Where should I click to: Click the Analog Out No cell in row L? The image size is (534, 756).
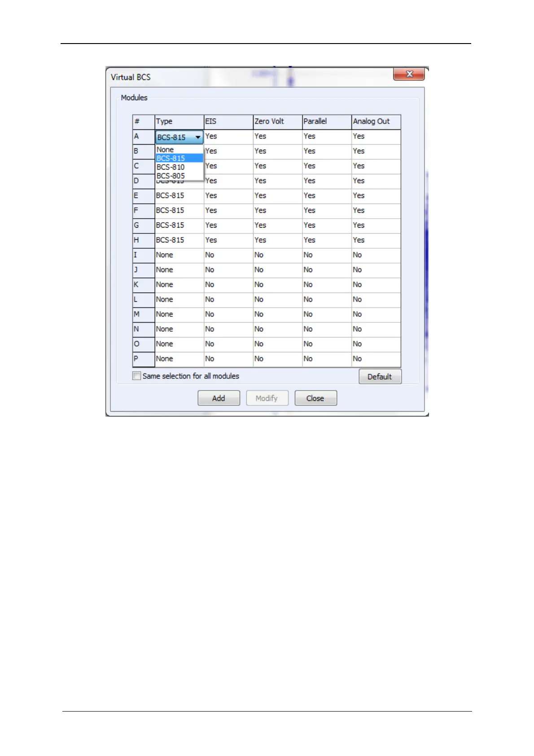coord(376,299)
